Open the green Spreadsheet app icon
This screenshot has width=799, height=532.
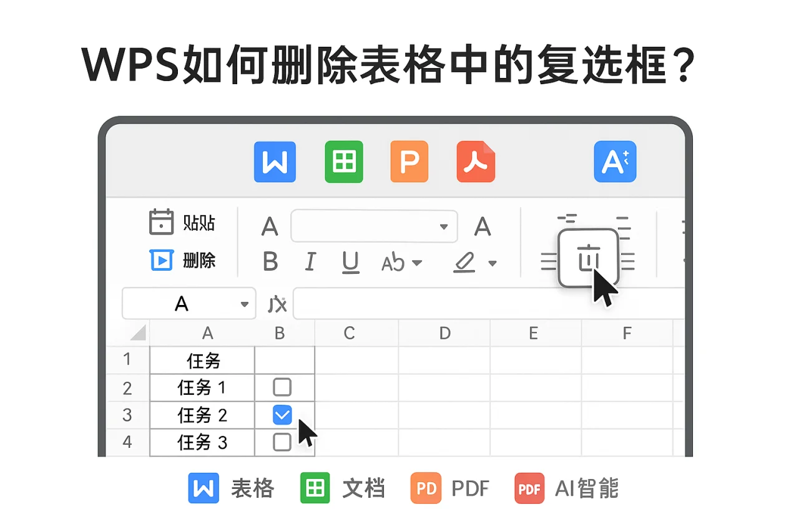click(x=343, y=162)
